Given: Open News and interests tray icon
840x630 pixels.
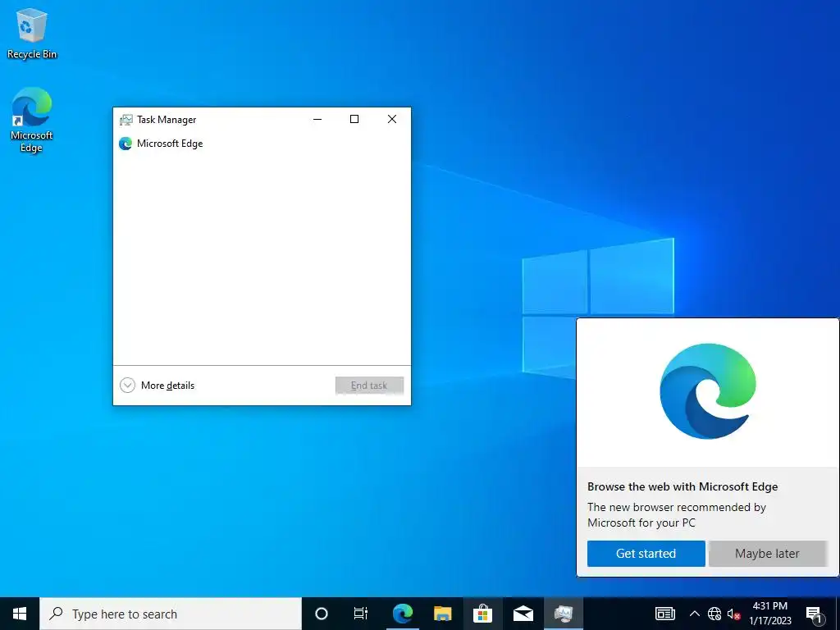Looking at the screenshot, I should pyautogui.click(x=665, y=614).
